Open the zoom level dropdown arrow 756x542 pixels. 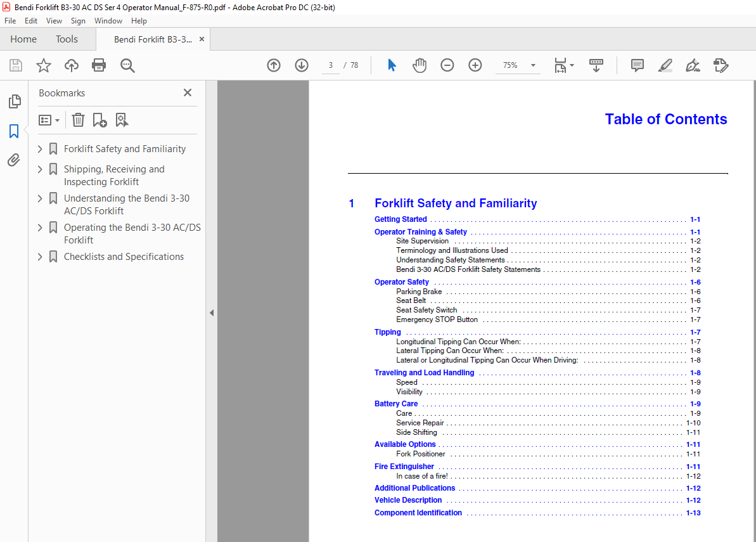(533, 65)
